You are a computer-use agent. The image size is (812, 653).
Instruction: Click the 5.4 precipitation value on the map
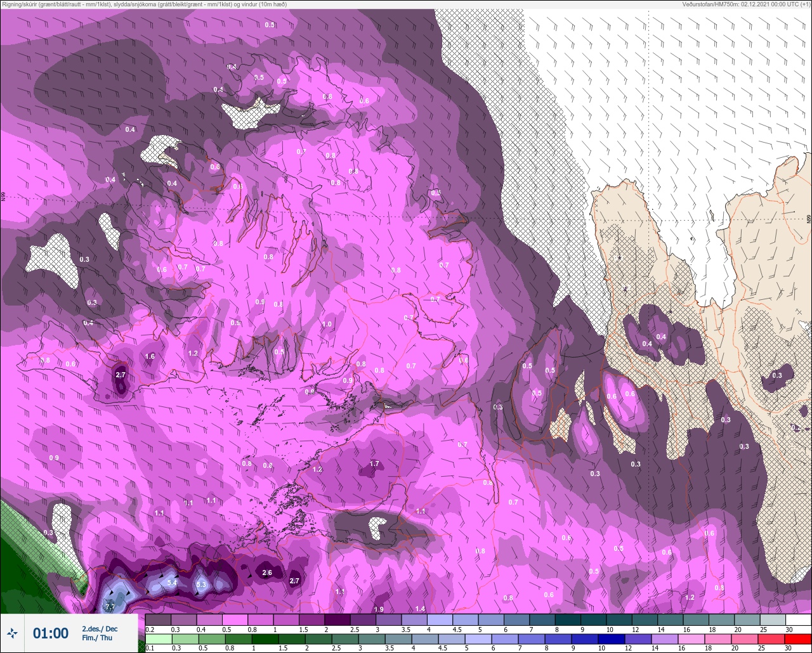pyautogui.click(x=171, y=583)
